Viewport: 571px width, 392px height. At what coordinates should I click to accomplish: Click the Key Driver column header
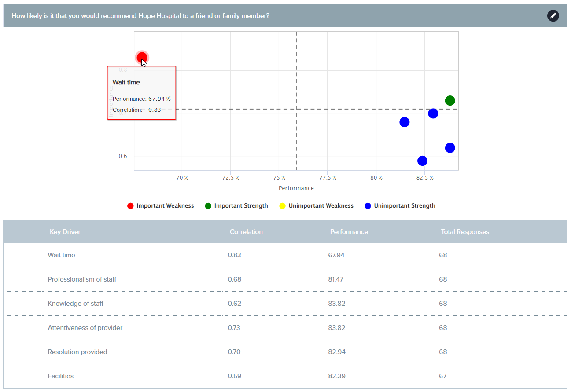(65, 232)
